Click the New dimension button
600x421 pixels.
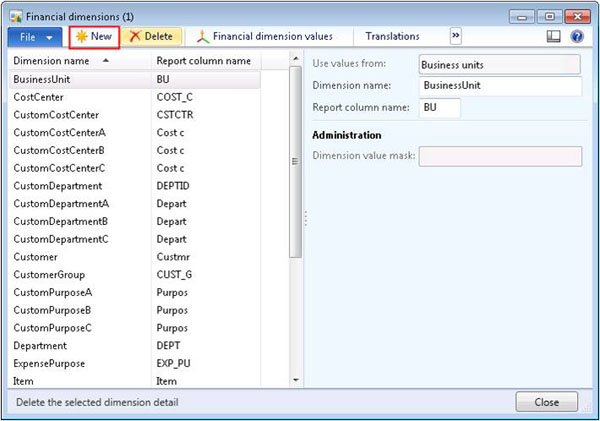tap(94, 36)
